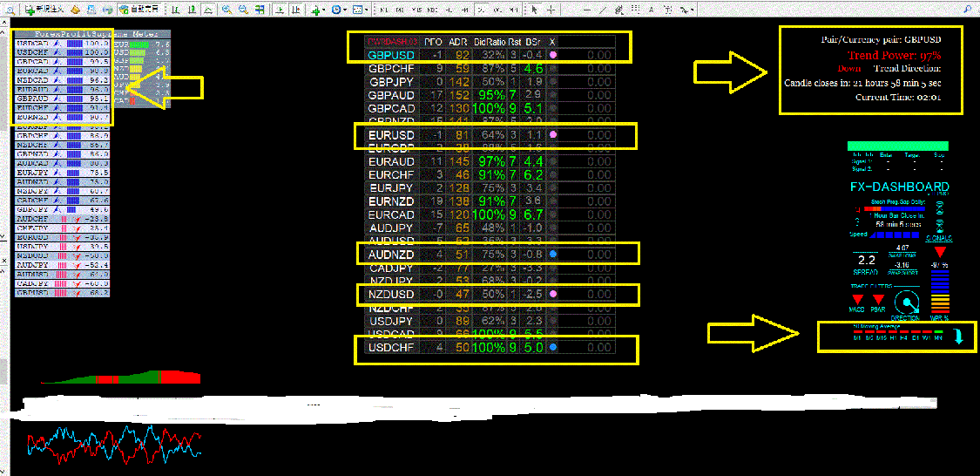Screen dimensions: 980x476
Task: Click the PSAR red triangle filter
Action: coord(878,300)
